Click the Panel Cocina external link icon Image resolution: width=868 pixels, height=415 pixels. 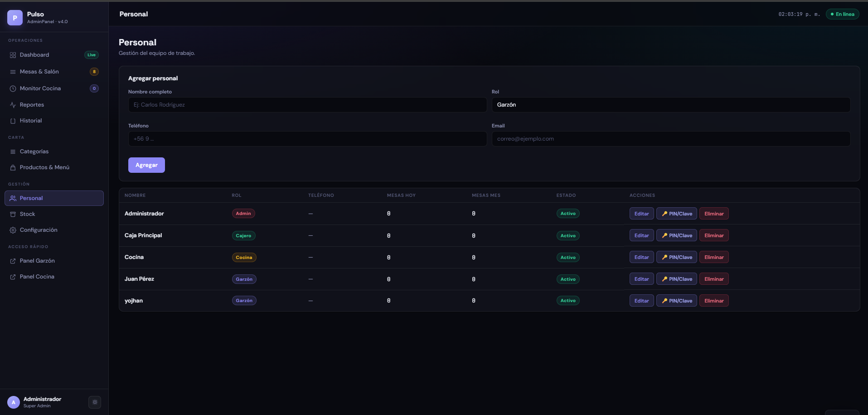pos(13,277)
